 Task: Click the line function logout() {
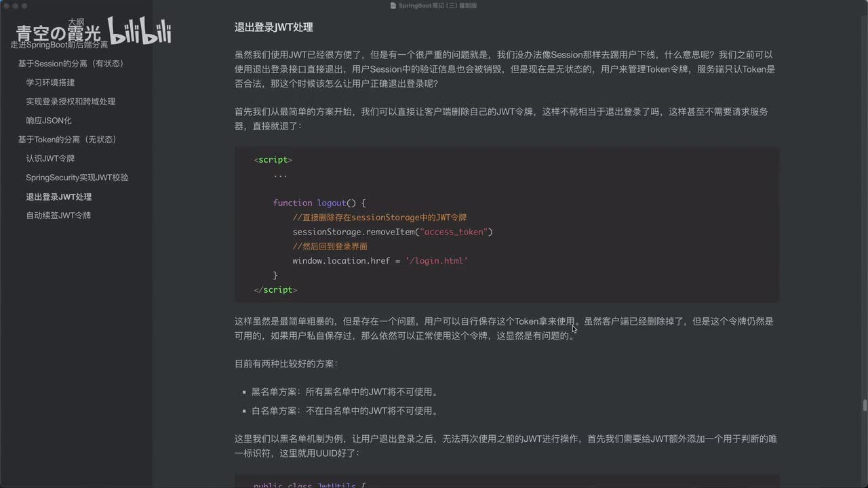pos(319,203)
